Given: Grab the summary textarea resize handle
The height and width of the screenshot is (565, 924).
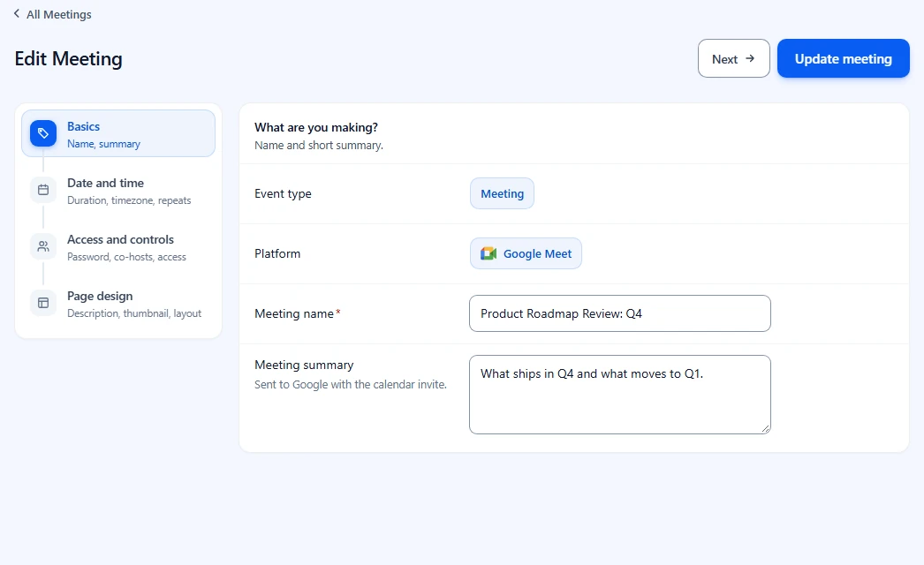Looking at the screenshot, I should point(766,429).
